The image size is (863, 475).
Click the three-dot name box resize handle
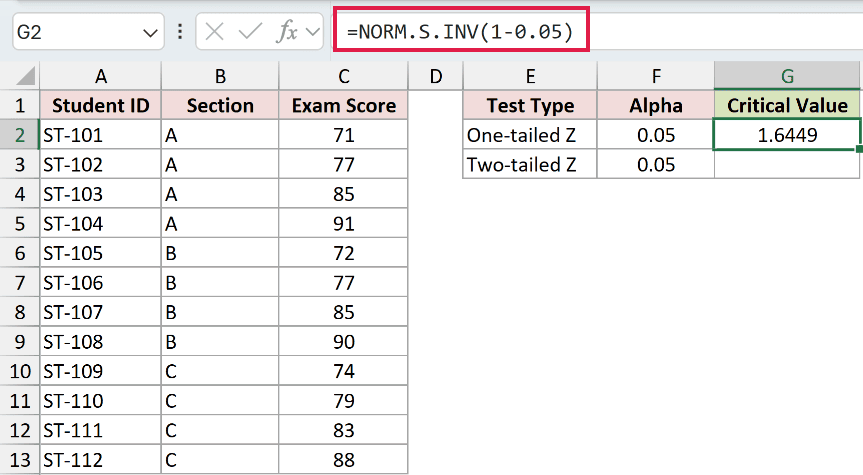180,32
